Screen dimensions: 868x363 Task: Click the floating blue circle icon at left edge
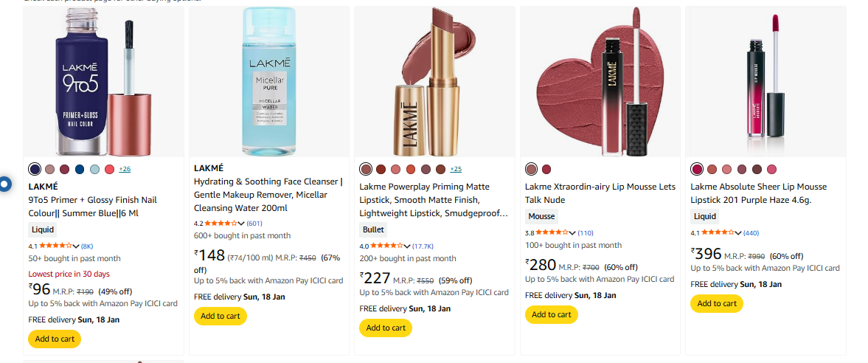click(x=4, y=184)
